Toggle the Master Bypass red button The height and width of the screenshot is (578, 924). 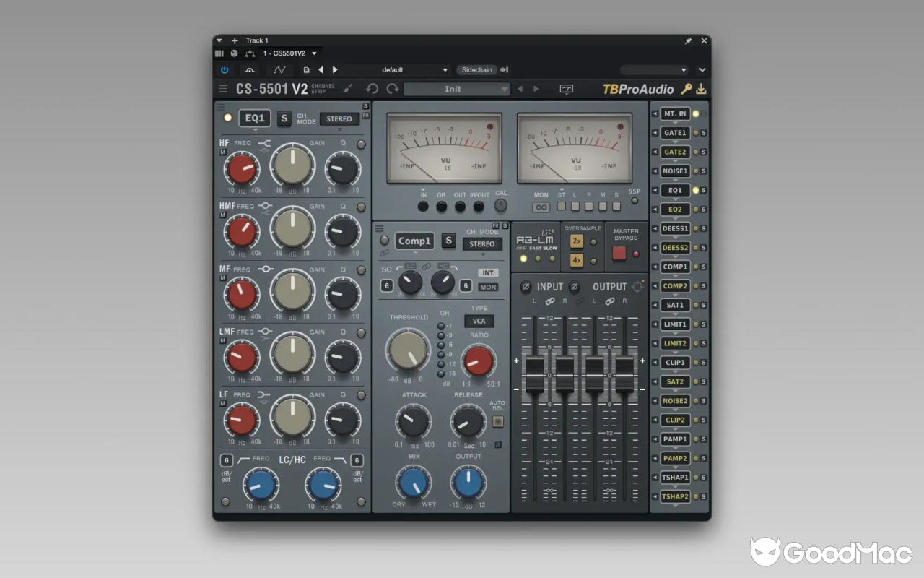pyautogui.click(x=619, y=254)
